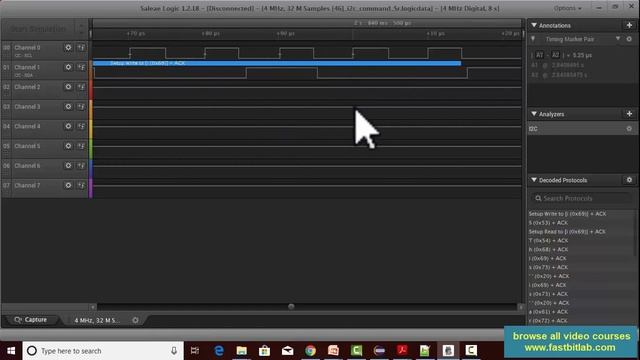Screen dimensions: 640x360
Task: Open Timing Marker Pair settings gear
Action: click(x=629, y=39)
